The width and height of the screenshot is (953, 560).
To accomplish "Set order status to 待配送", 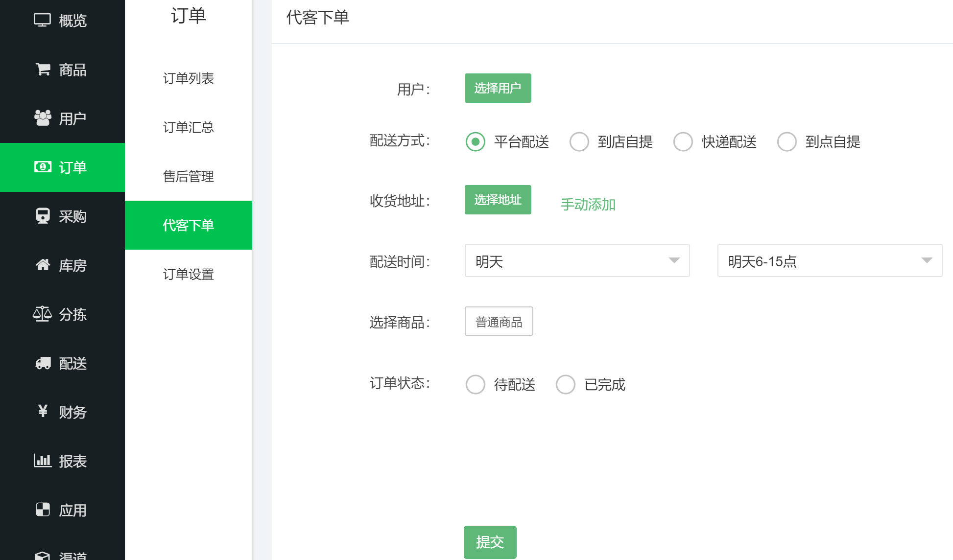I will (475, 384).
